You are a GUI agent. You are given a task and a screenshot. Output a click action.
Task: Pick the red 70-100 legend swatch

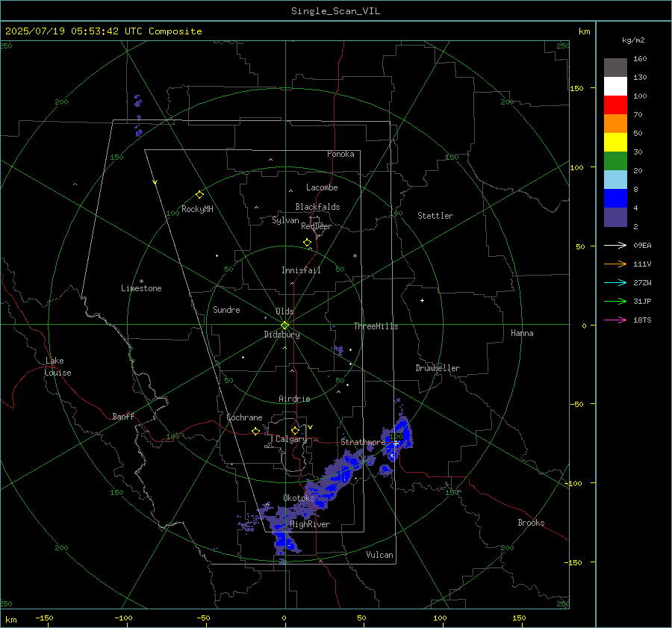pyautogui.click(x=615, y=105)
